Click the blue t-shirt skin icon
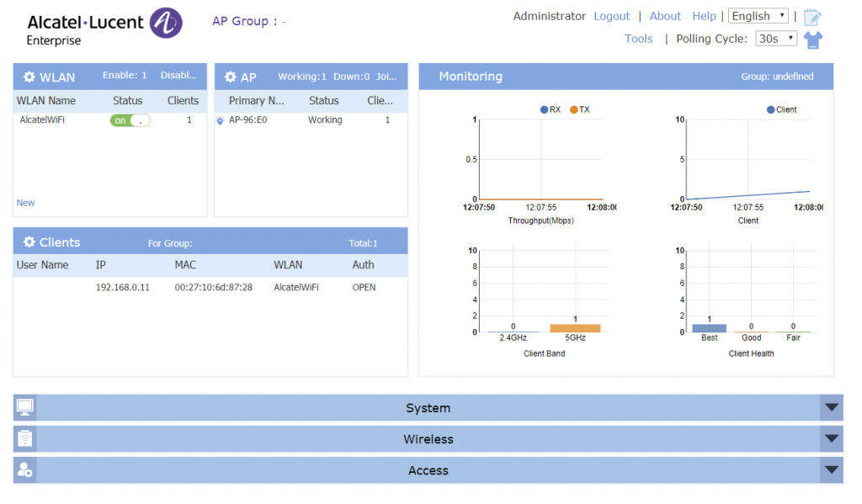 (x=812, y=40)
